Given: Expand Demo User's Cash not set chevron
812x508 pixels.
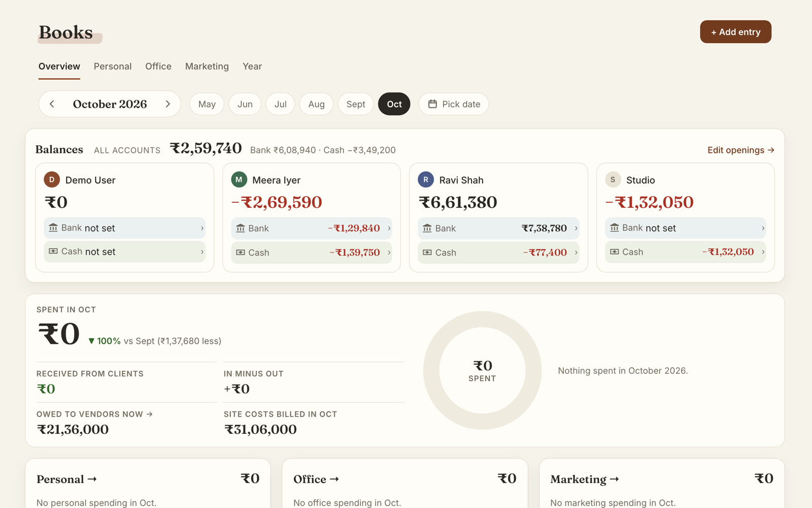Looking at the screenshot, I should [202, 252].
